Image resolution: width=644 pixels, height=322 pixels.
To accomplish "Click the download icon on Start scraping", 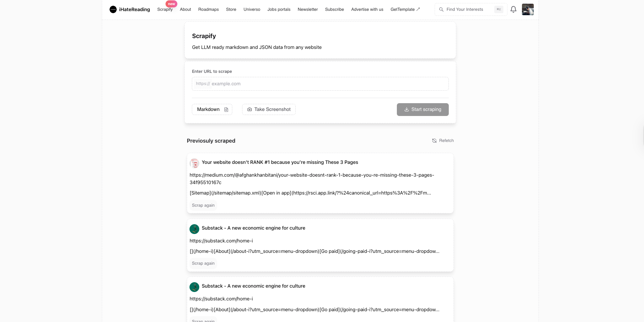I will [x=407, y=110].
